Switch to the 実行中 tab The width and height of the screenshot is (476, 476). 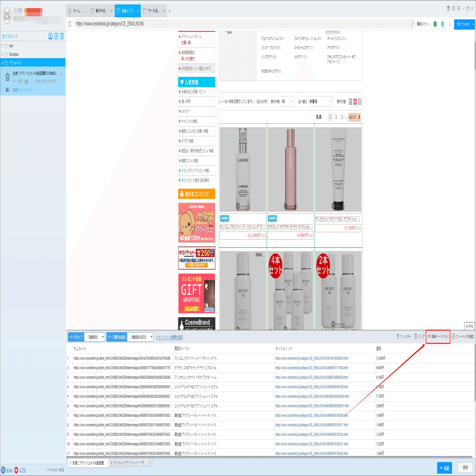[101, 11]
